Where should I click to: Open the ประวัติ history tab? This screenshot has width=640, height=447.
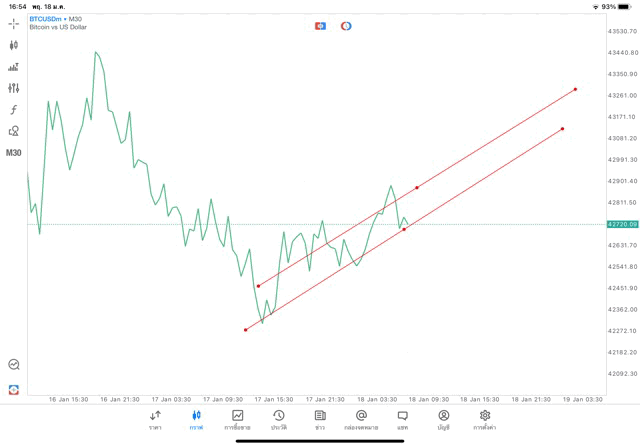(x=279, y=419)
